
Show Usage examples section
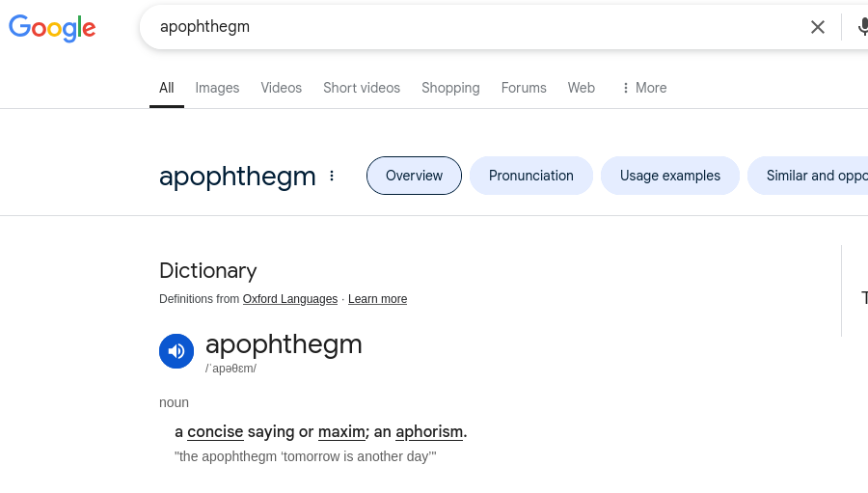(x=670, y=176)
